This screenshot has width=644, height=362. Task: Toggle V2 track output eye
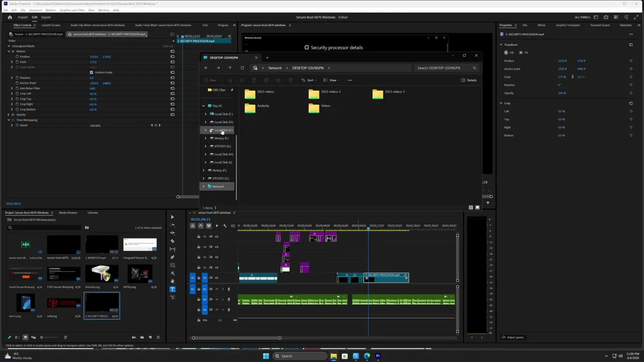tap(217, 267)
